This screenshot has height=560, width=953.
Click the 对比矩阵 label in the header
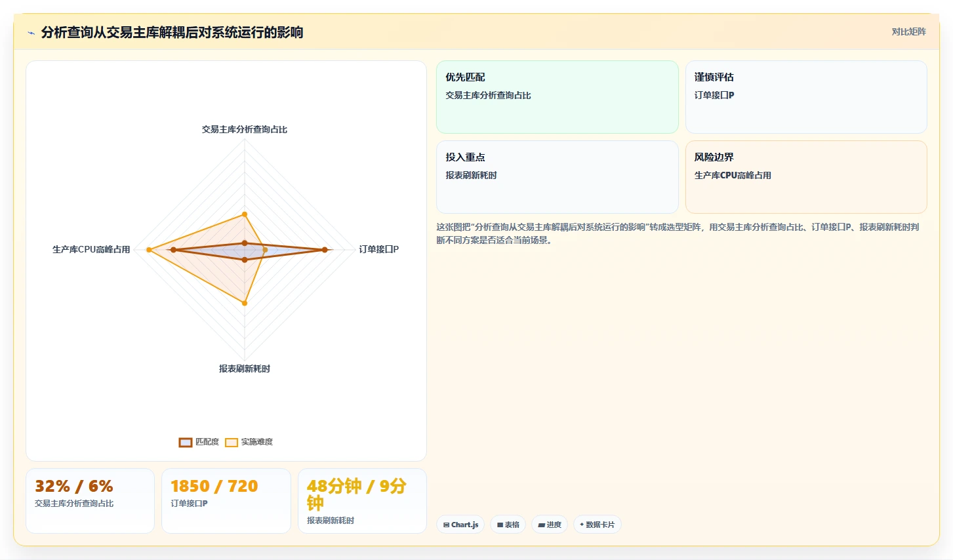click(908, 32)
